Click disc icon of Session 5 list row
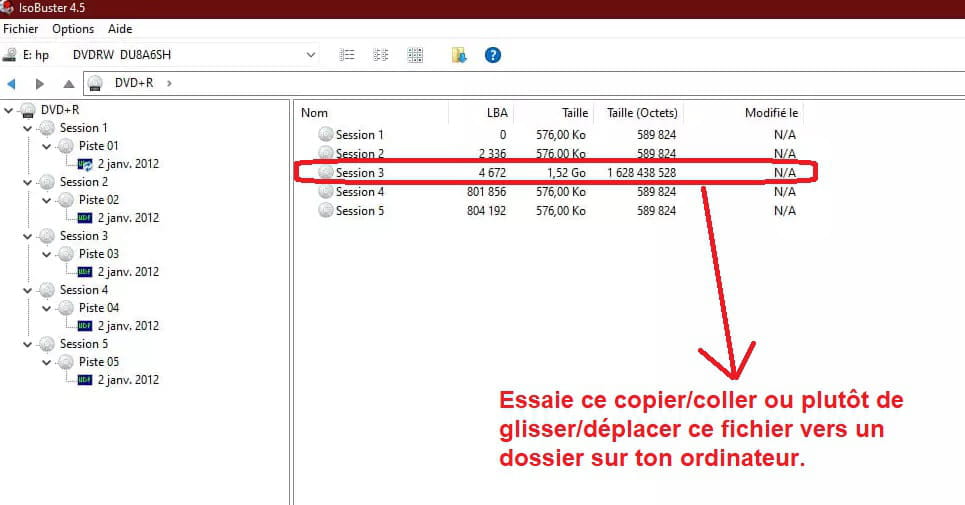 326,210
